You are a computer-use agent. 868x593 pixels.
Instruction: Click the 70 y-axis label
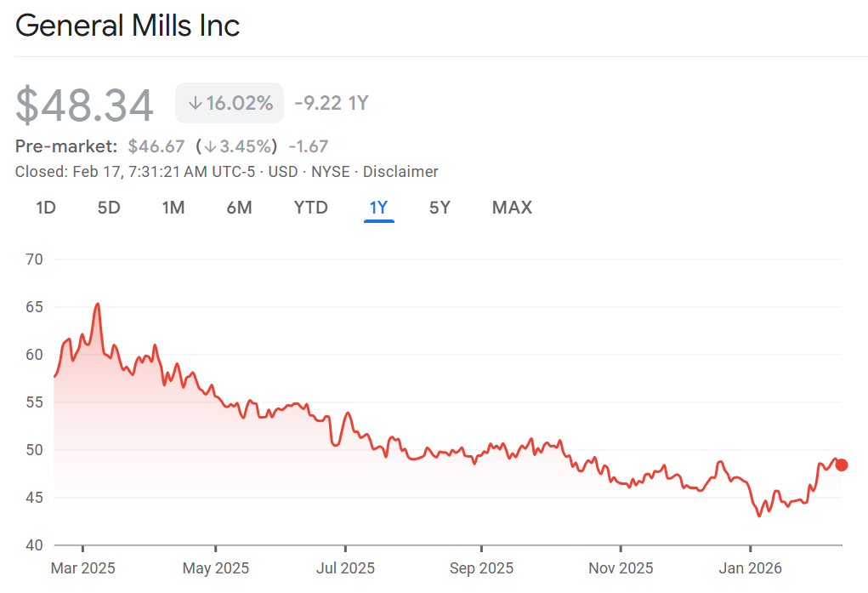tap(36, 259)
